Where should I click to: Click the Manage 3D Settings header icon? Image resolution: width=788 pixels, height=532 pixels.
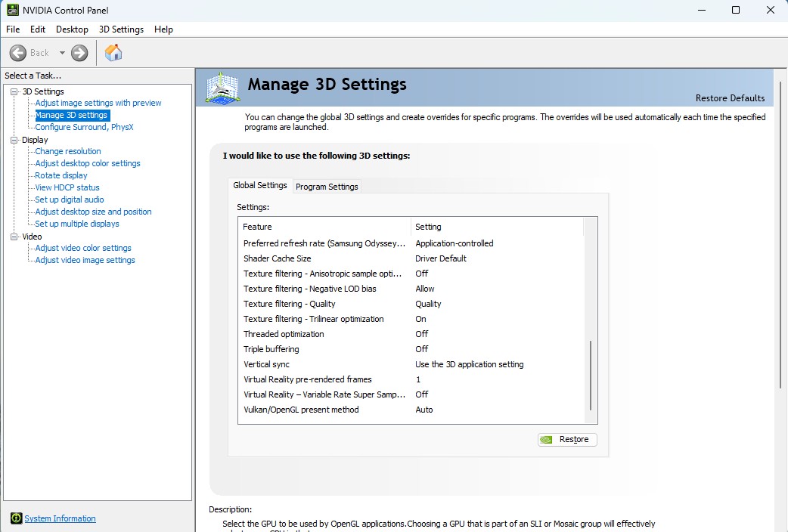(x=222, y=88)
